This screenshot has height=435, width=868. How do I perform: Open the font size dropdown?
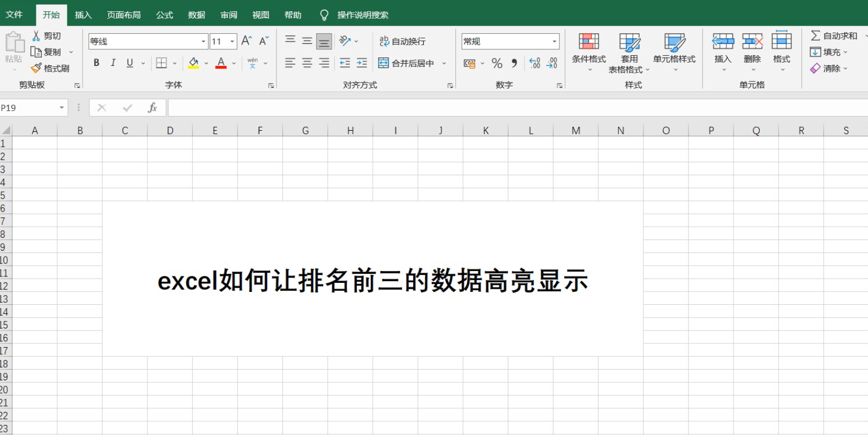233,41
